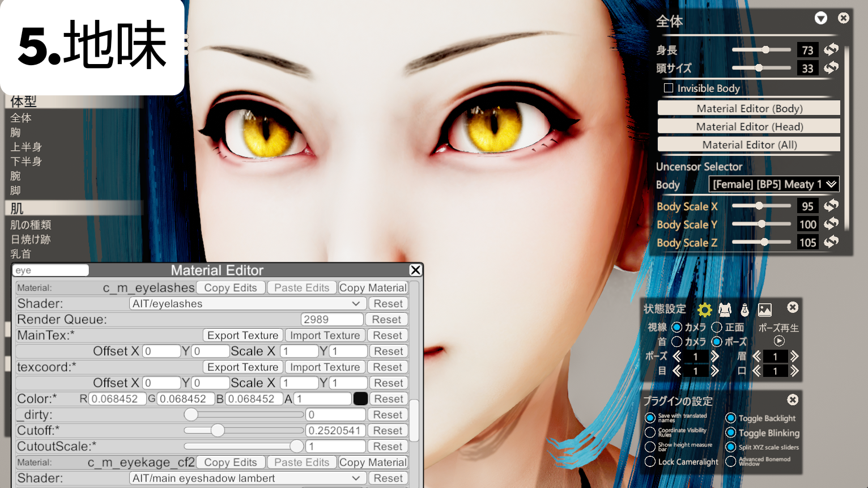Go to next 目 eye pattern
Image resolution: width=868 pixels, height=488 pixels.
(714, 371)
